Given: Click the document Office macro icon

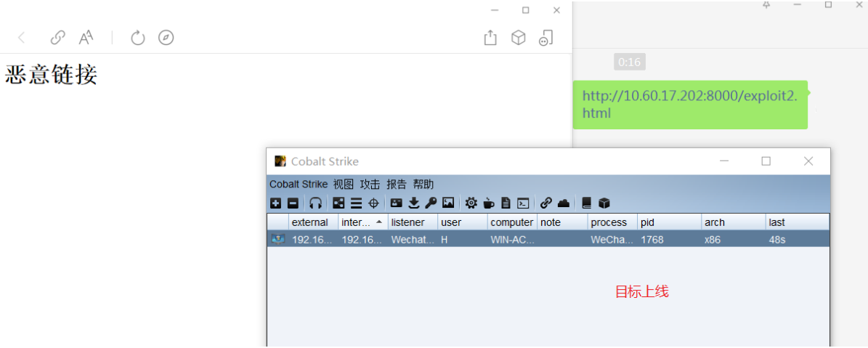Looking at the screenshot, I should (x=506, y=203).
